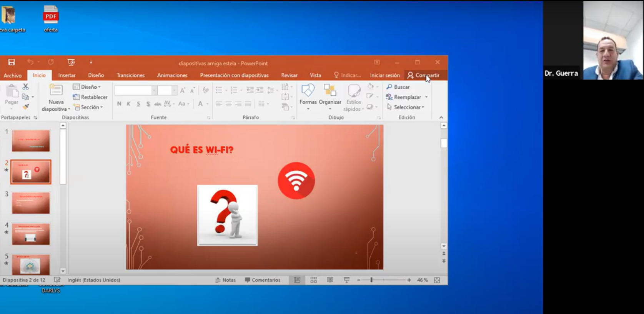Toggle underline S formatting
This screenshot has width=644, height=314.
tap(138, 104)
